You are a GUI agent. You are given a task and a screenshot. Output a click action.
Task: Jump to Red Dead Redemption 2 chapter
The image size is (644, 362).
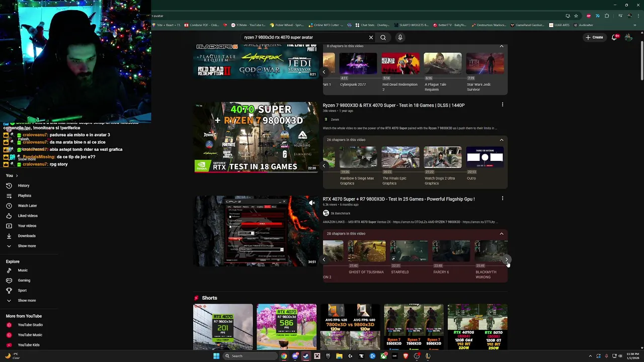pos(400,72)
